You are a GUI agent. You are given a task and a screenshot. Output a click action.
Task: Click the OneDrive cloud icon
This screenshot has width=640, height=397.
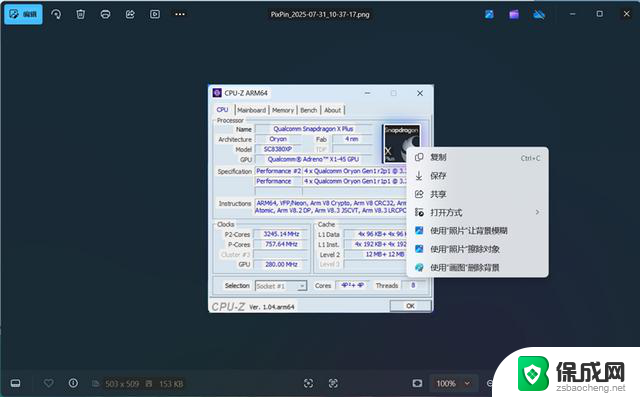(x=539, y=15)
